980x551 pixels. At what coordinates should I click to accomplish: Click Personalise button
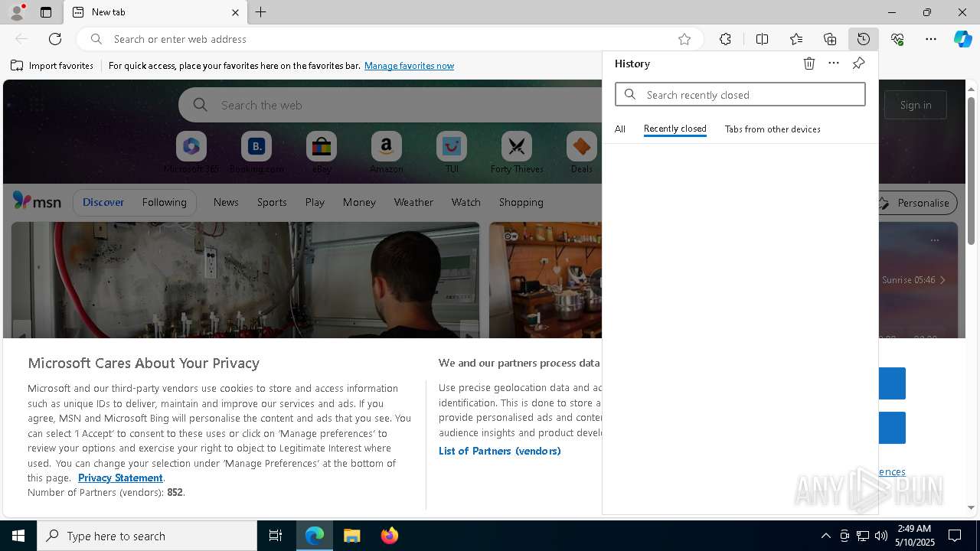916,203
